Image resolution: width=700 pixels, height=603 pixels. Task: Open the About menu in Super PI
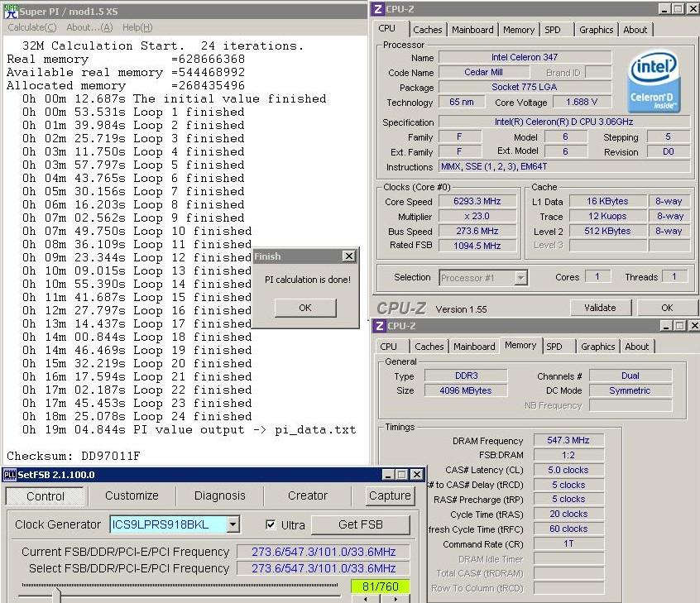[x=89, y=27]
